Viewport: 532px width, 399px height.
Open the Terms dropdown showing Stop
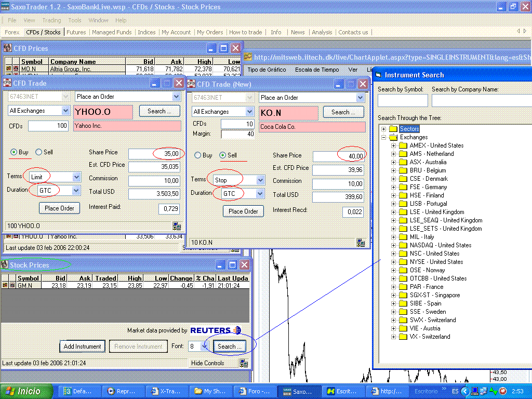(x=260, y=180)
